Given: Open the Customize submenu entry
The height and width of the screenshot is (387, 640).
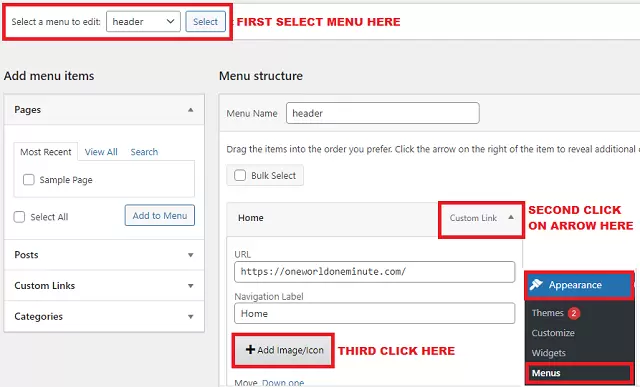Looking at the screenshot, I should coord(553,333).
